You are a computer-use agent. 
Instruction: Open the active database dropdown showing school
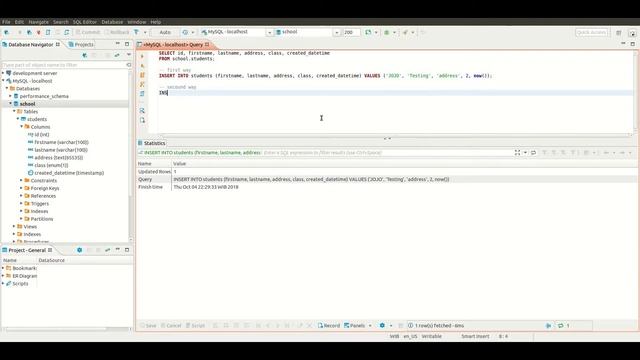[x=307, y=32]
